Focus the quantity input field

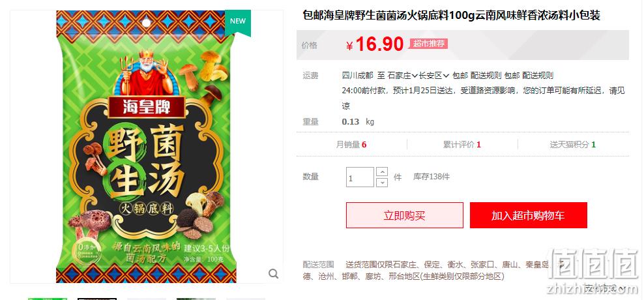click(360, 177)
